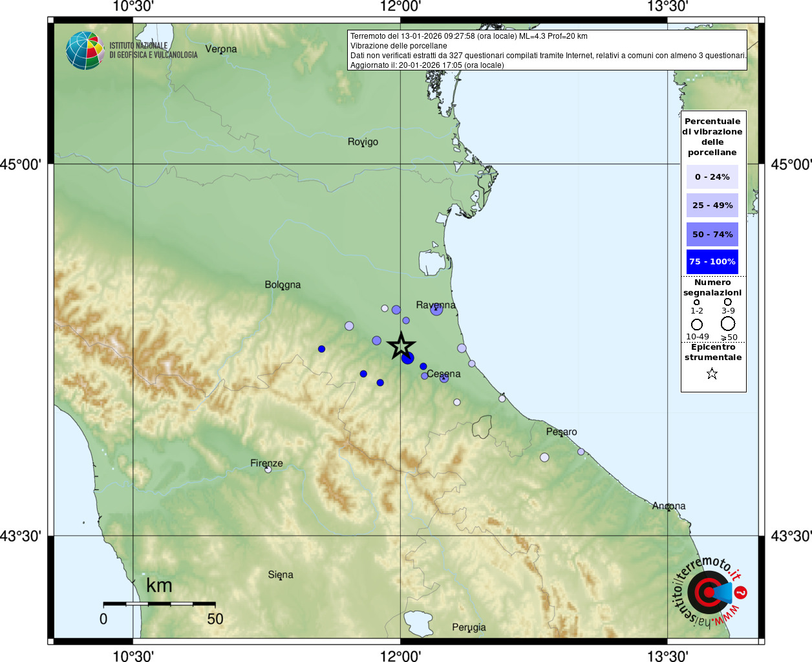The image size is (812, 662).
Task: Click the 'Vibrazione delle porcellane' header line
Action: [399, 46]
